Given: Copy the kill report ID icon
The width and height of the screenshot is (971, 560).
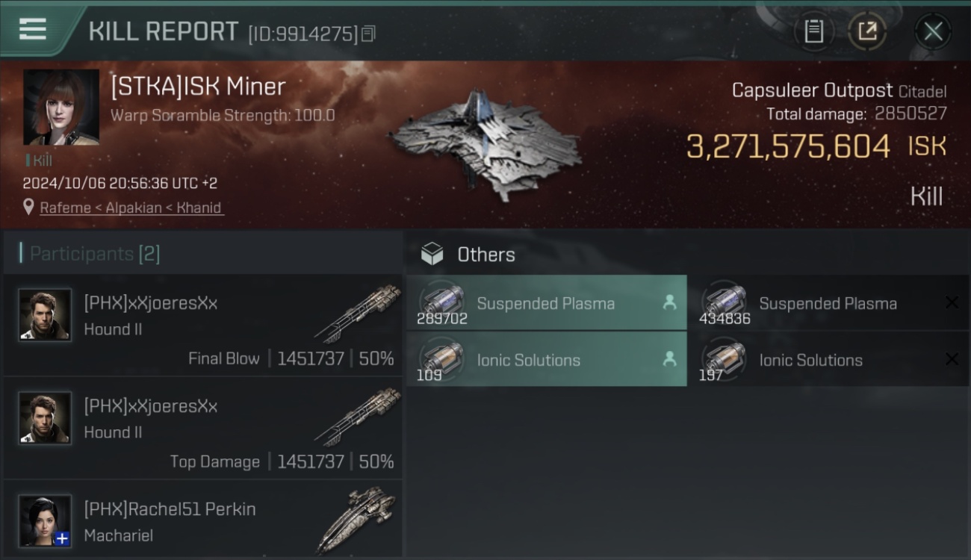Looking at the screenshot, I should click(368, 34).
